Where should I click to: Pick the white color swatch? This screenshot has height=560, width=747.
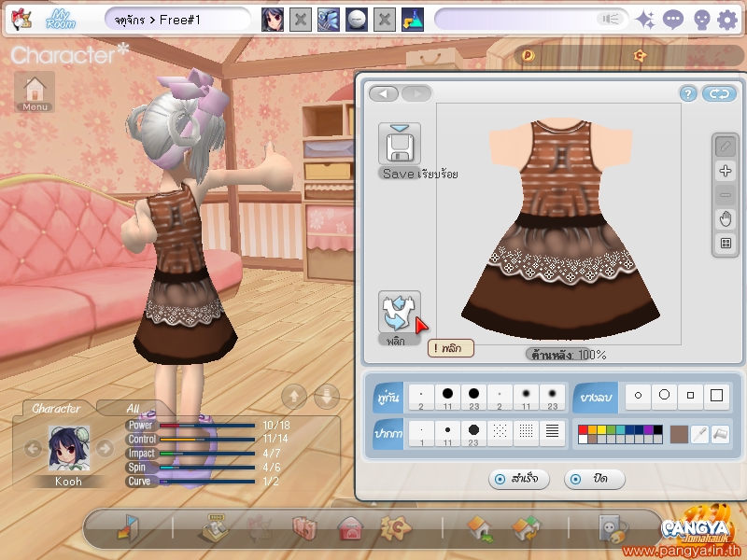583,439
